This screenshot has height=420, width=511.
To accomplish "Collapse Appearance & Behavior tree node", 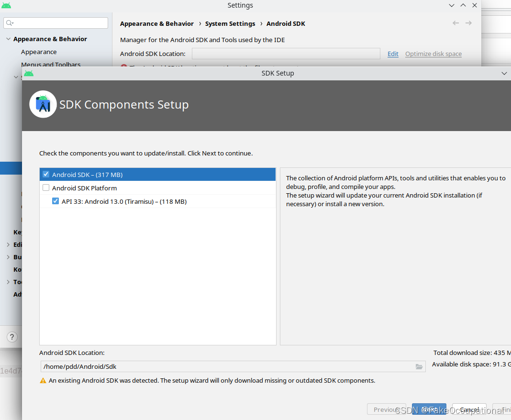I will pos(9,39).
